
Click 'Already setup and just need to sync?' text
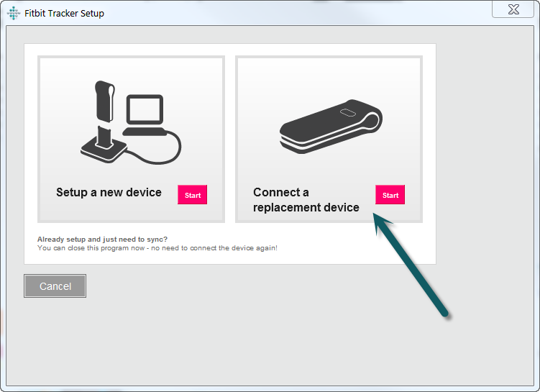(x=102, y=239)
